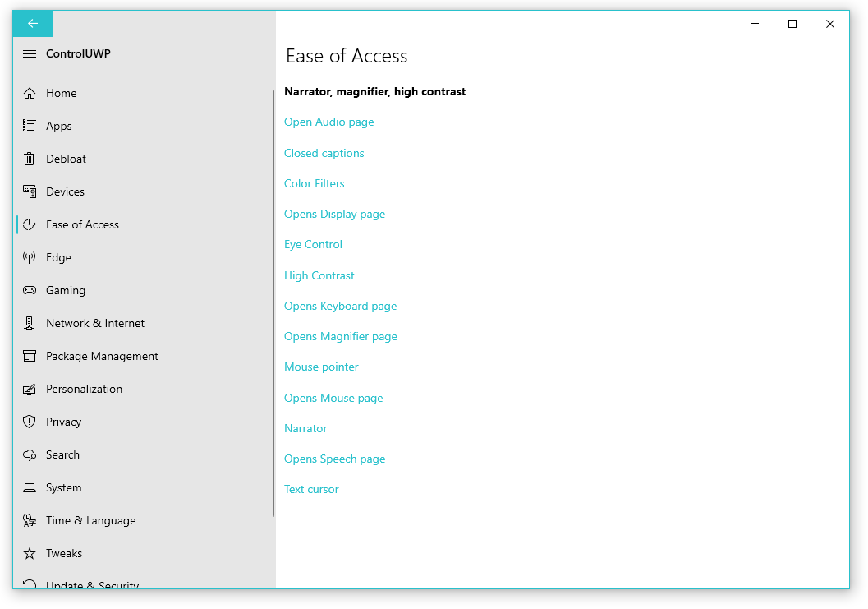The height and width of the screenshot is (609, 868).
Task: Click the back arrow button
Action: [33, 23]
